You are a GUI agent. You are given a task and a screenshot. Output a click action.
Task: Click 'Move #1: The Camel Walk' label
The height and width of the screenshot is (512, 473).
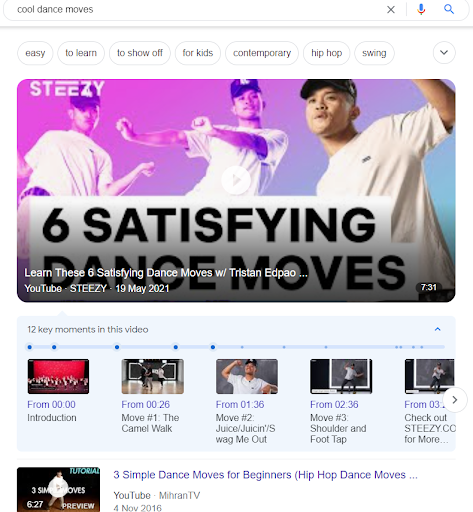(x=150, y=423)
